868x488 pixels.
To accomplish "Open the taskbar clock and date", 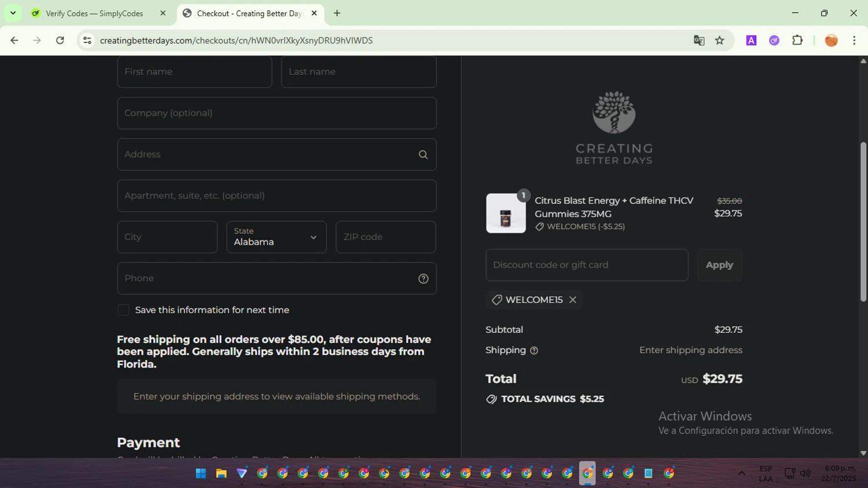I will coord(838,474).
